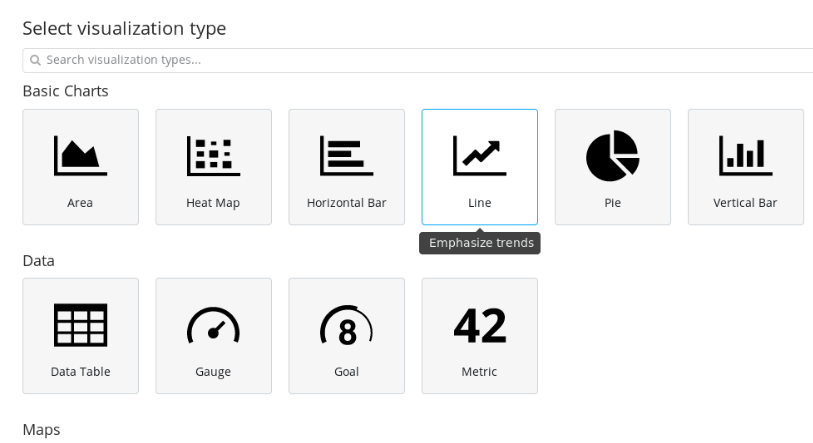Click the Gauge label text
The width and height of the screenshot is (813, 443).
213,372
